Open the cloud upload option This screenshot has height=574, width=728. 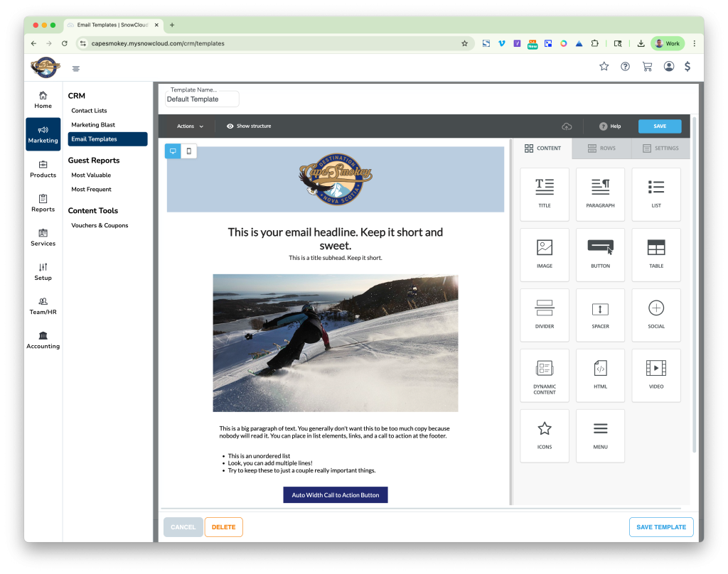(x=567, y=126)
